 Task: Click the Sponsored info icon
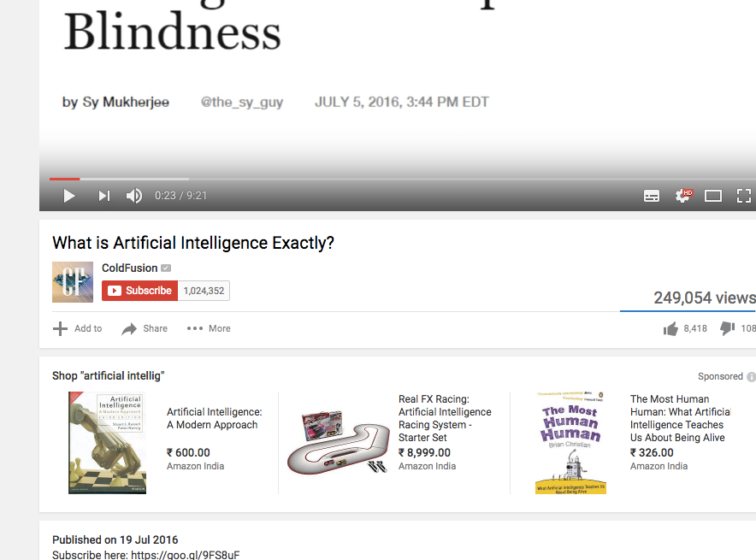coord(751,377)
